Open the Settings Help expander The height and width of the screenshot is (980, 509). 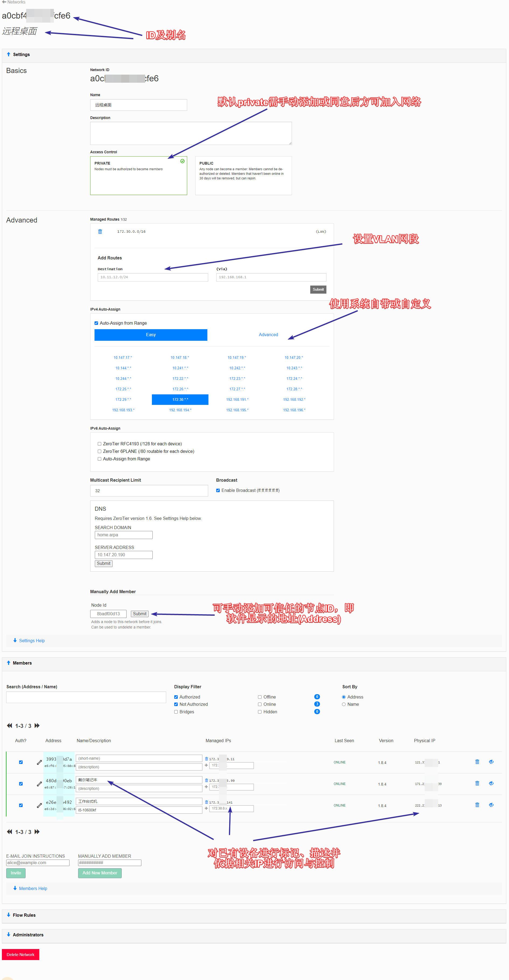32,641
